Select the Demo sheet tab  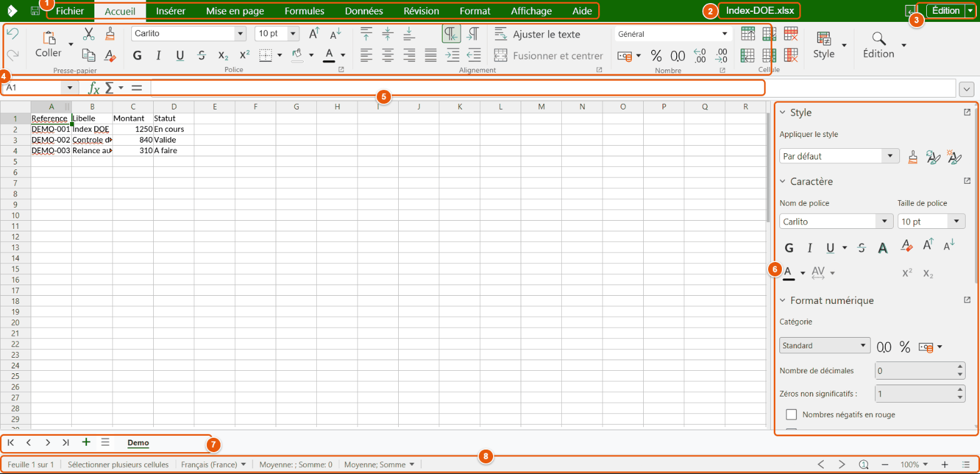coord(138,443)
